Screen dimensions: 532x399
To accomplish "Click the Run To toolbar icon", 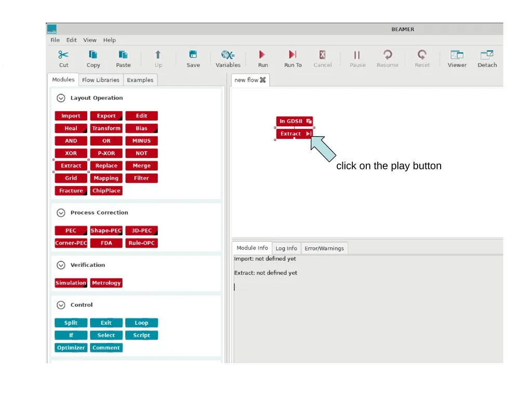I will tap(292, 55).
